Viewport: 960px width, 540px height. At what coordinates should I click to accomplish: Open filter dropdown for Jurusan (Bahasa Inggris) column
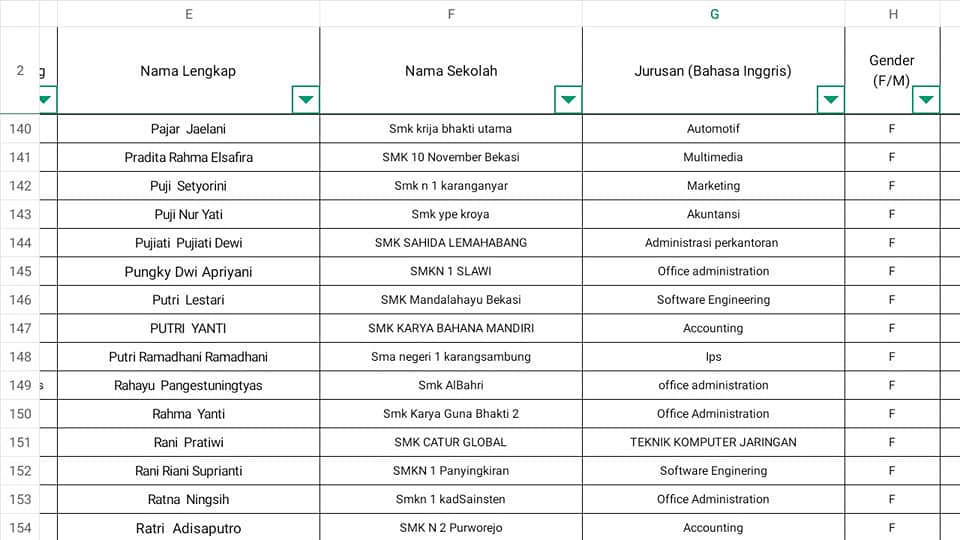pyautogui.click(x=830, y=99)
